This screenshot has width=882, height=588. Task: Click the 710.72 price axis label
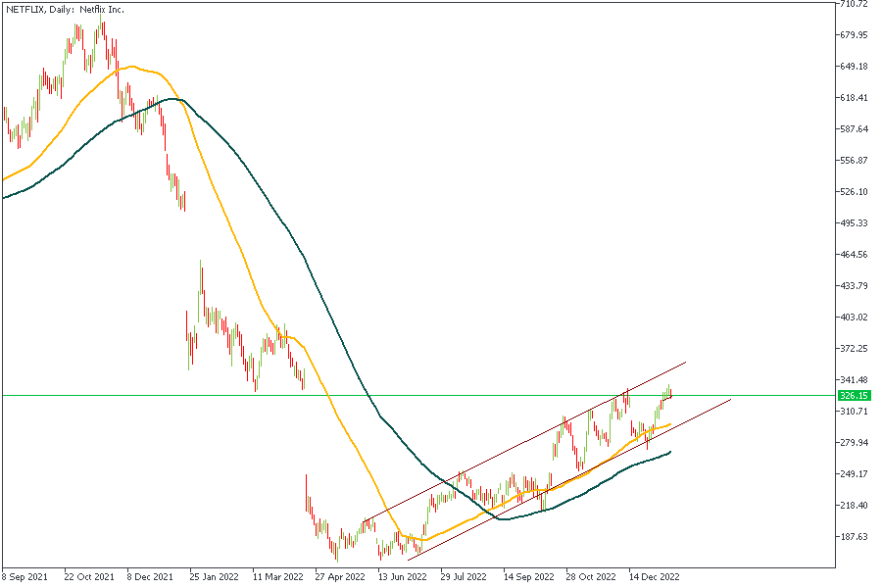(854, 4)
